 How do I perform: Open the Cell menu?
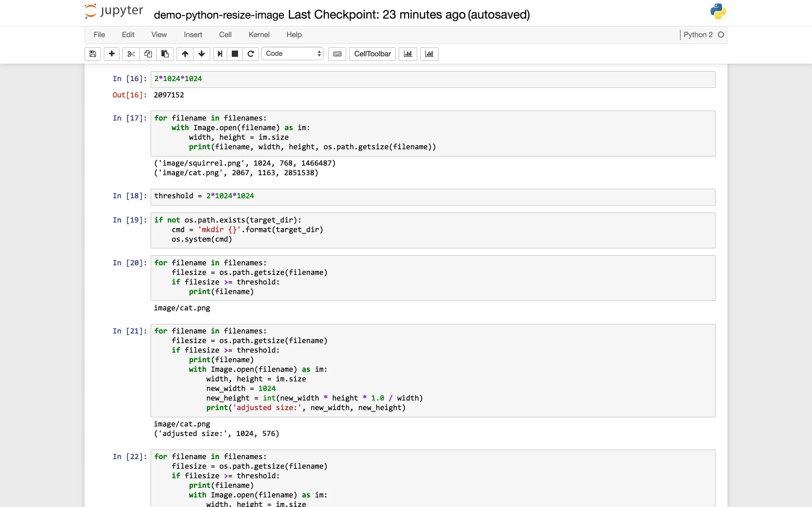(225, 35)
